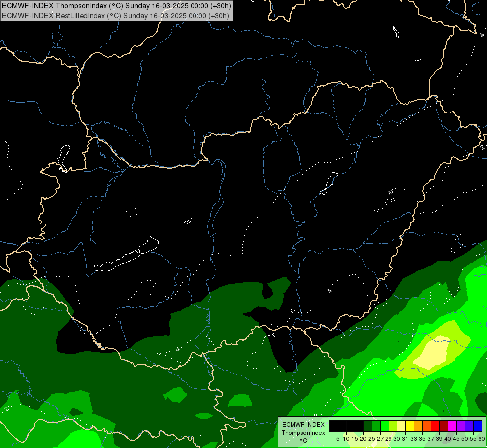487x448 pixels.
Task: Click the '5' tick label in the legend
Action: coord(338,439)
